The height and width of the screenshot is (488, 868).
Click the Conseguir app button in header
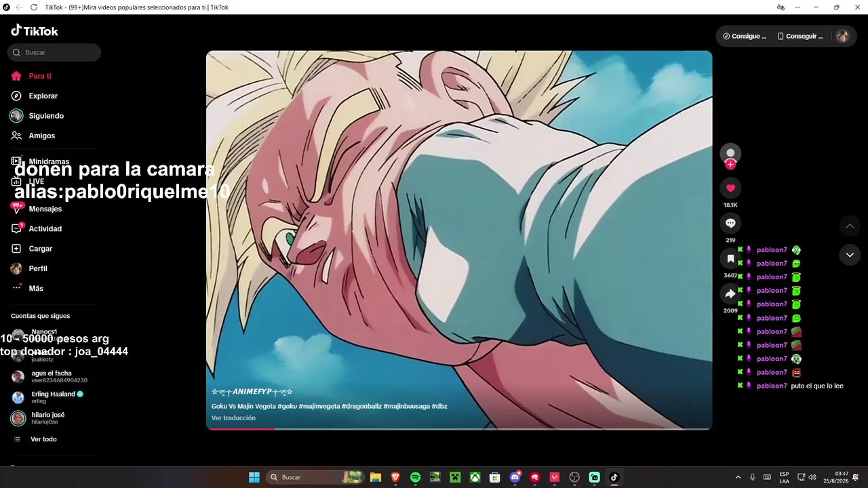(800, 36)
